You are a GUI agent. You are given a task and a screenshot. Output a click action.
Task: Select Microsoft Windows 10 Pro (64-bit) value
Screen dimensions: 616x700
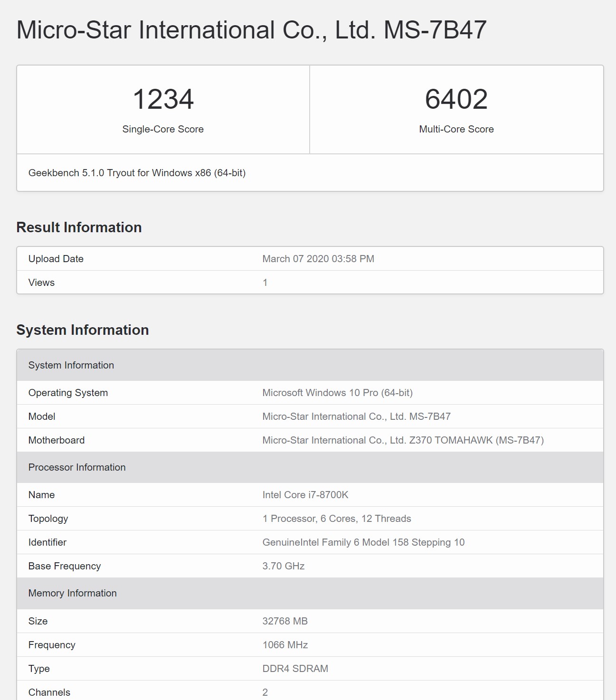(x=338, y=393)
